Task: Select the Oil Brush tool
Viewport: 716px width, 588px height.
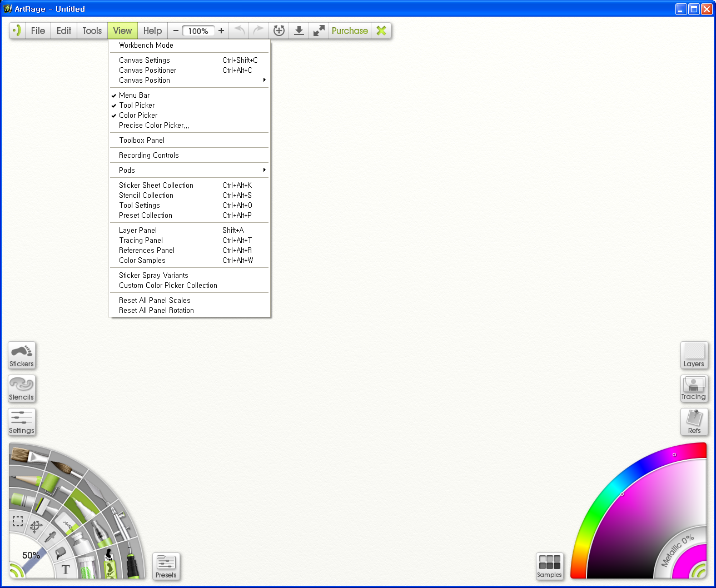Action: pos(29,455)
